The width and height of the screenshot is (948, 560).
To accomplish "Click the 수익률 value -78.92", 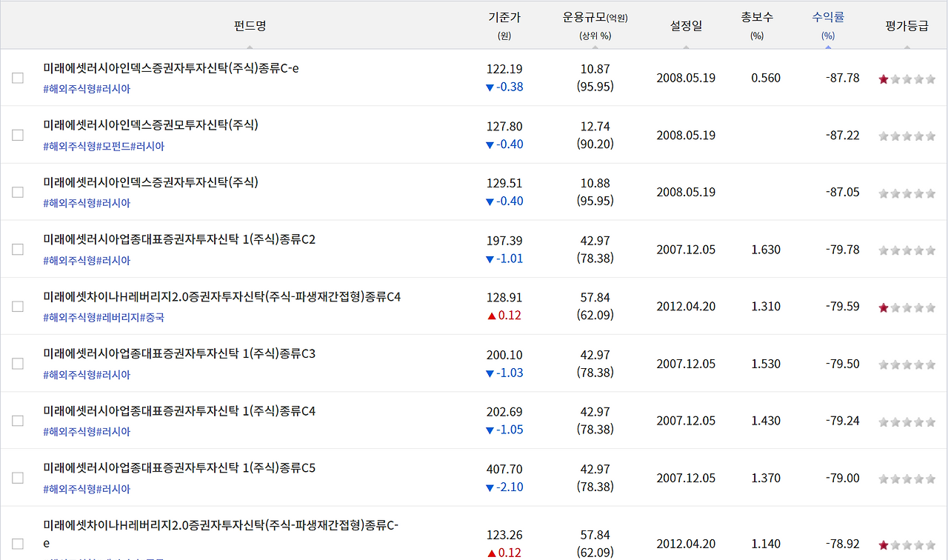I will click(843, 544).
